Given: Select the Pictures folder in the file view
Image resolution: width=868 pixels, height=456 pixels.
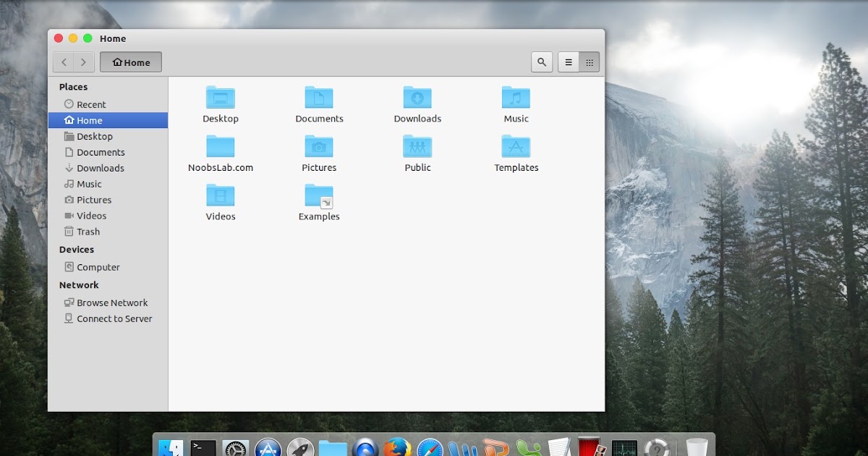Looking at the screenshot, I should click(x=319, y=153).
